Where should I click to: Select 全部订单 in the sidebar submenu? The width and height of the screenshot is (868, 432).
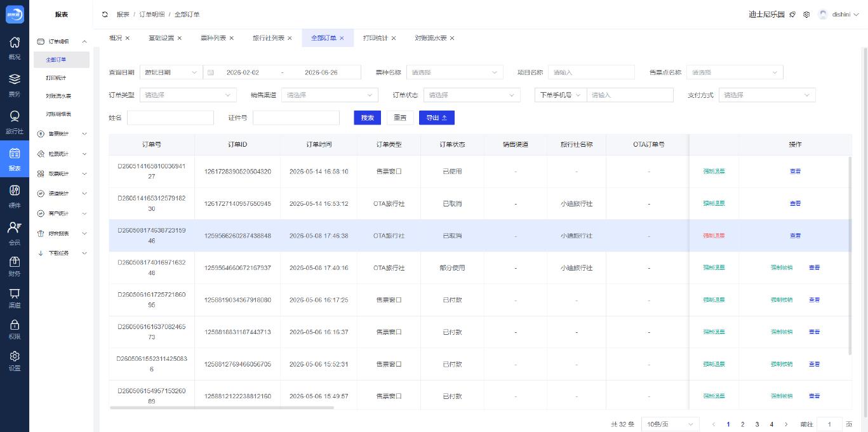(x=62, y=60)
